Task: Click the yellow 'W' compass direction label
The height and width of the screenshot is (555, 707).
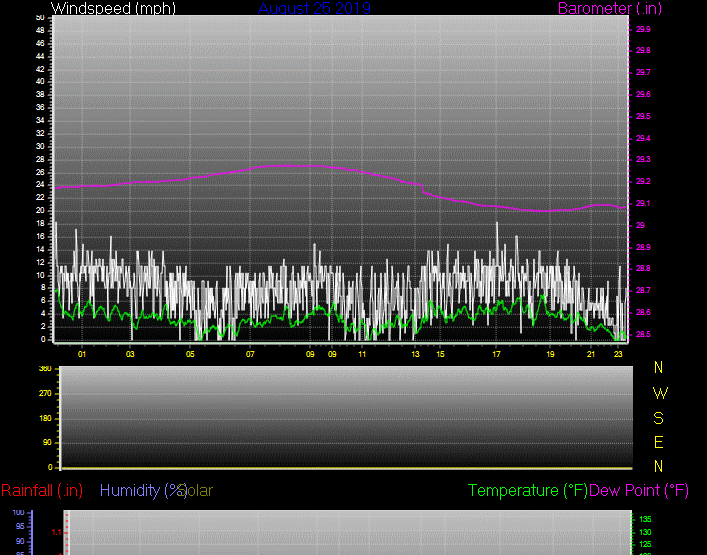Action: click(660, 394)
